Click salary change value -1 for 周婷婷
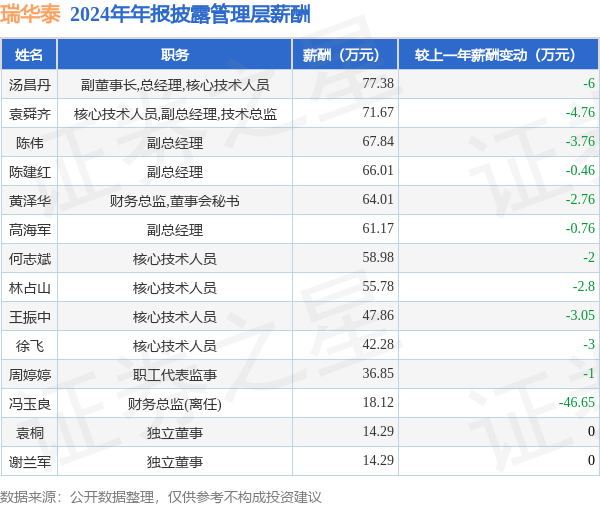 [x=589, y=373]
